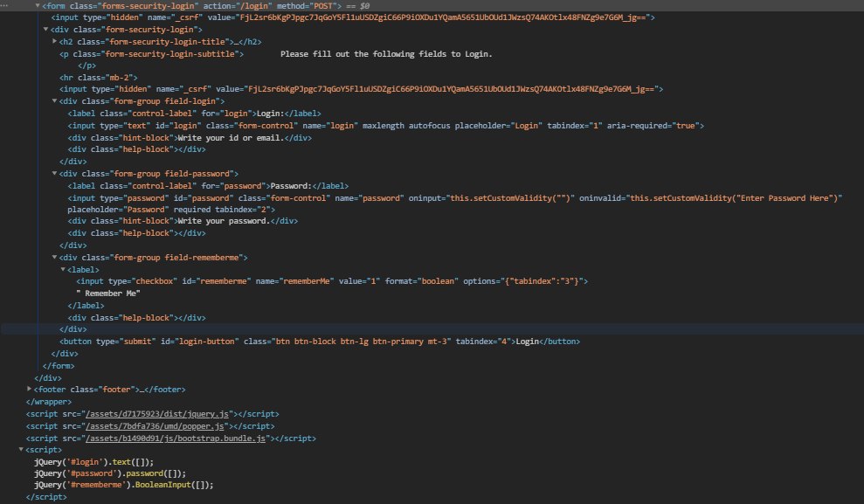This screenshot has height=504, width=864.
Task: Expand the h2 form-security-login-title node
Action: click(54, 41)
